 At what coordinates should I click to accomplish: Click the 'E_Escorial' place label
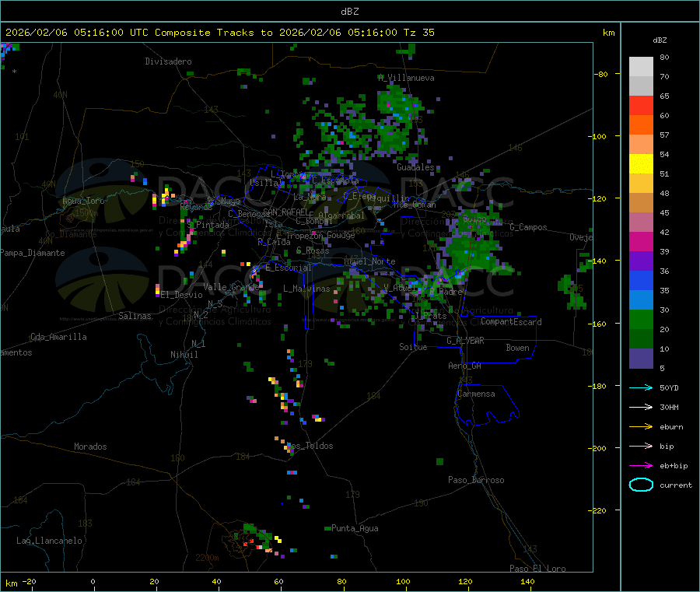[x=289, y=268]
